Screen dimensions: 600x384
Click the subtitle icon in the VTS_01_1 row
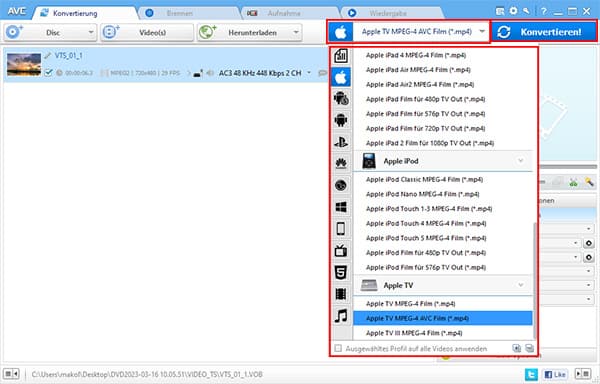point(323,73)
